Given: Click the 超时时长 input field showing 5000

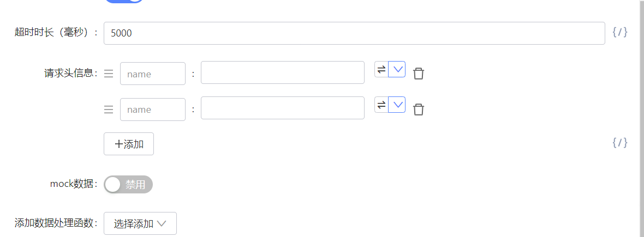Looking at the screenshot, I should pyautogui.click(x=354, y=33).
